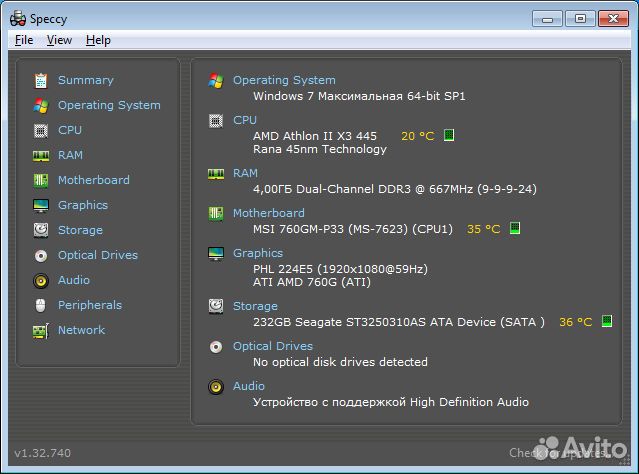The image size is (639, 474).
Task: Open the Help menu
Action: coord(98,40)
